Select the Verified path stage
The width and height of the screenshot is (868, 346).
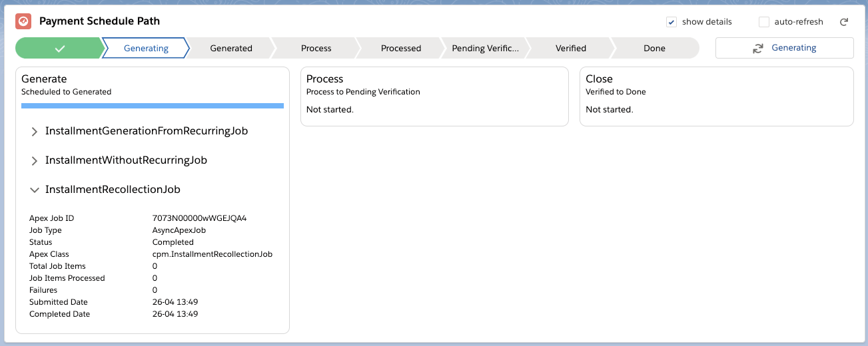[571, 48]
